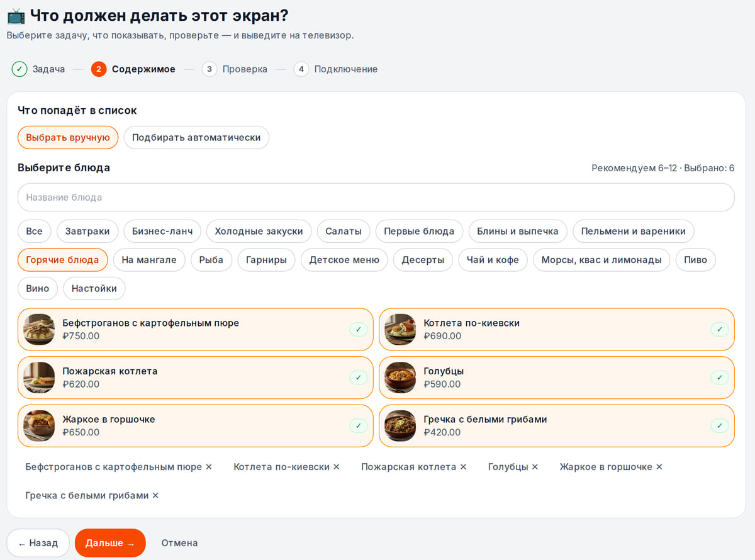Image resolution: width=755 pixels, height=560 pixels.
Task: Focus the Название блюда search field
Action: 376,198
